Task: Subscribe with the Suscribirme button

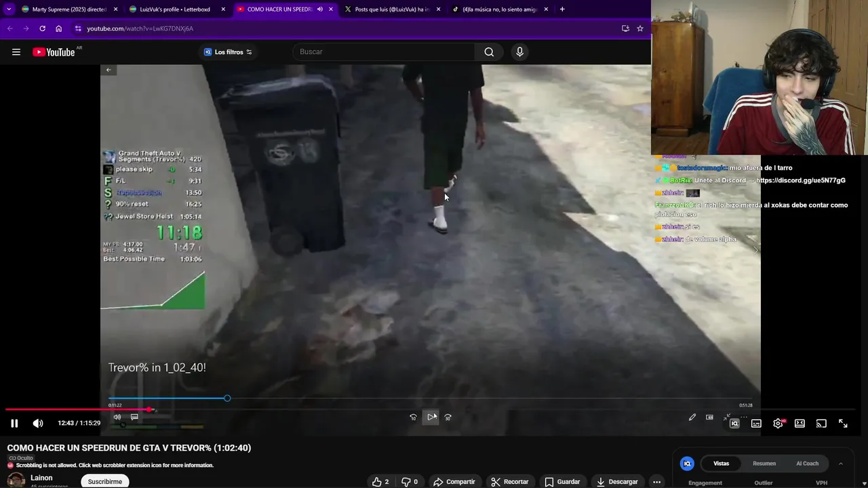Action: tap(105, 482)
